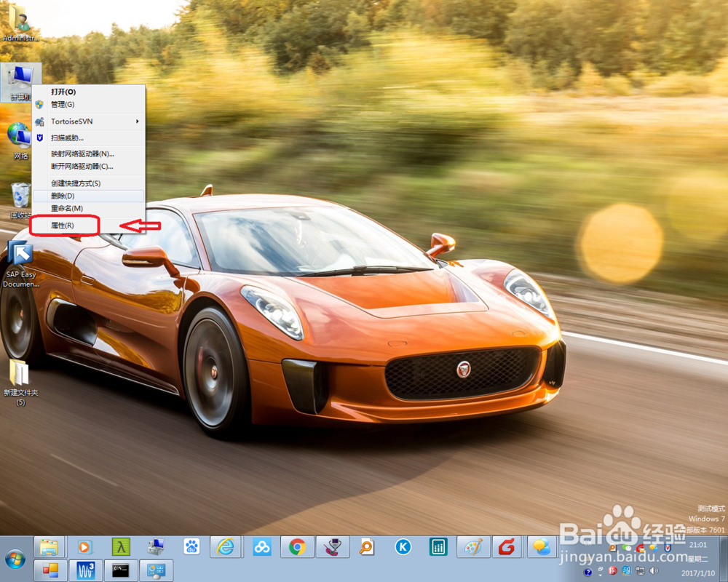Click the Show desktop strip
This screenshot has height=582, width=728.
(724, 559)
